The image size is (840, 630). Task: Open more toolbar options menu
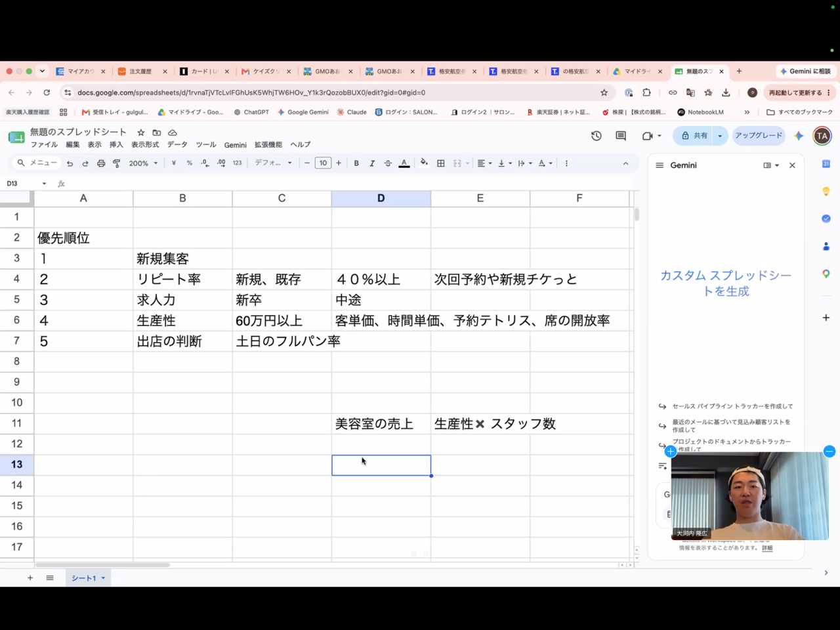566,163
